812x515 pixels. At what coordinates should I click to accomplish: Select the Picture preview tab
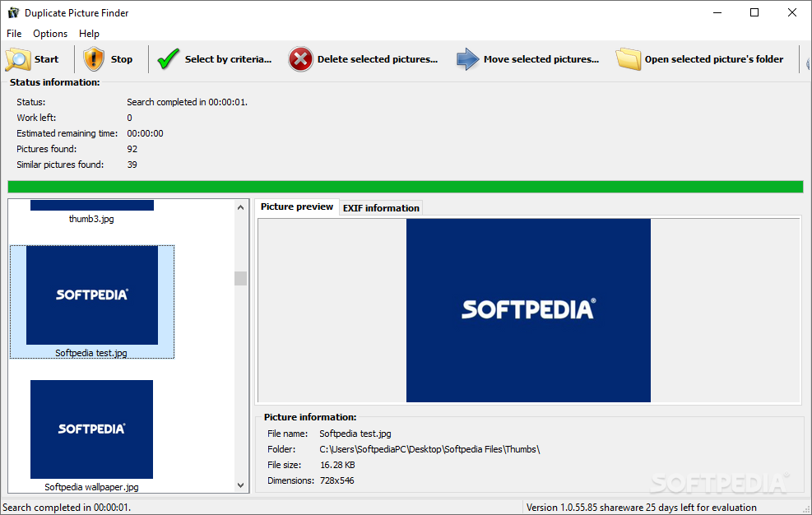coord(297,207)
